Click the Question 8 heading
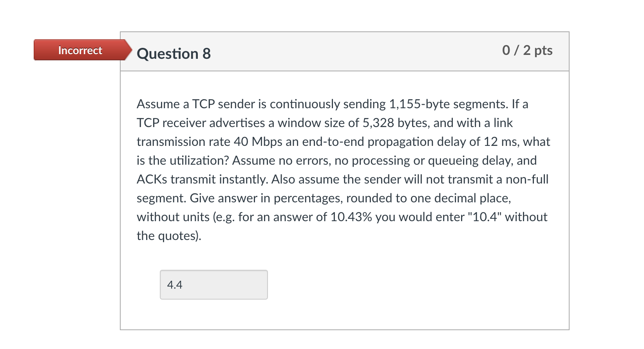Image resolution: width=644 pixels, height=349 pixels. pos(174,54)
